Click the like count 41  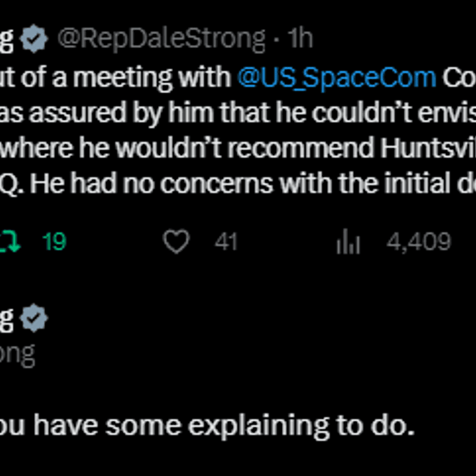[226, 242]
